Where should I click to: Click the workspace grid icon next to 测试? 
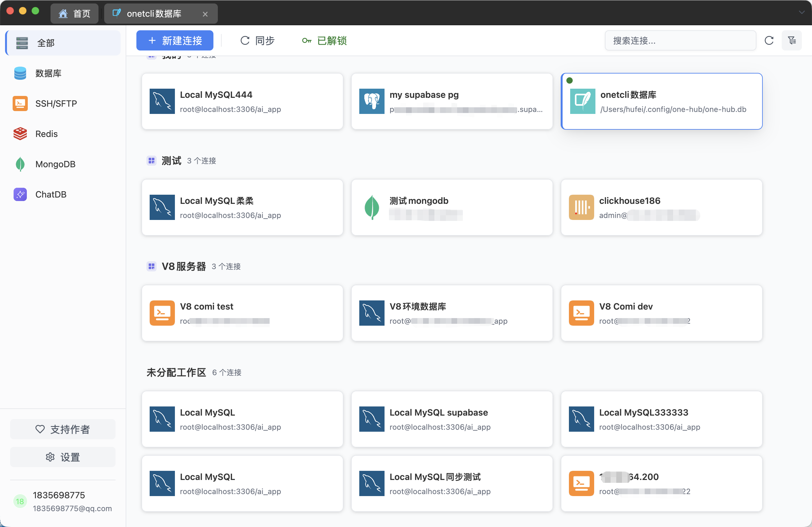(x=151, y=161)
